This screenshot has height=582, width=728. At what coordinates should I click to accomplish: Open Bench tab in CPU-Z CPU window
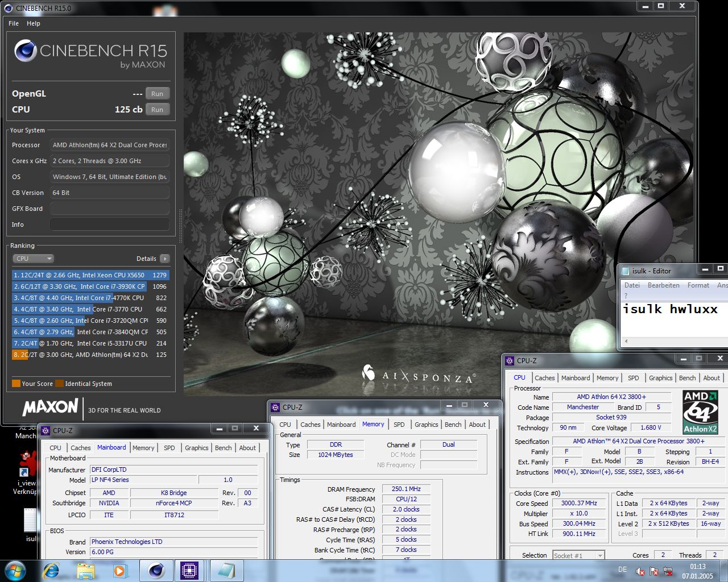[x=688, y=378]
